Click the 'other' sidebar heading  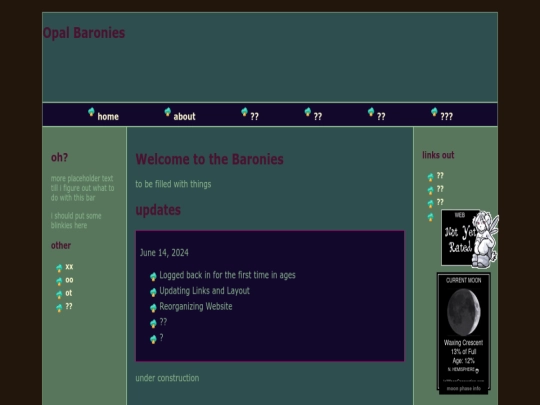click(61, 246)
